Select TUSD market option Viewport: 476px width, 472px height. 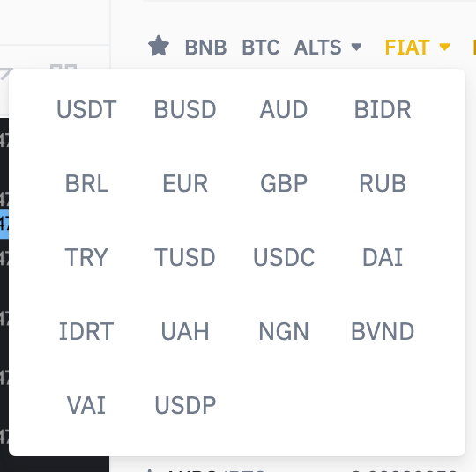(x=185, y=257)
